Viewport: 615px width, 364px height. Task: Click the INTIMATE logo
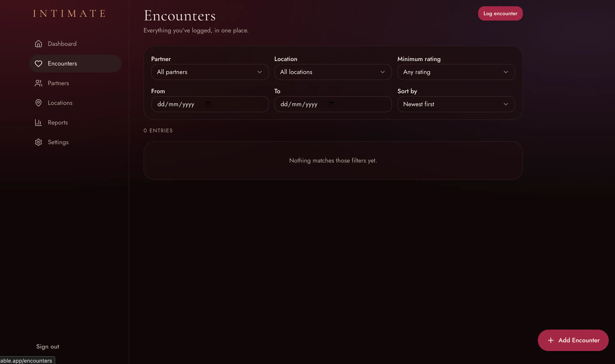coord(69,13)
